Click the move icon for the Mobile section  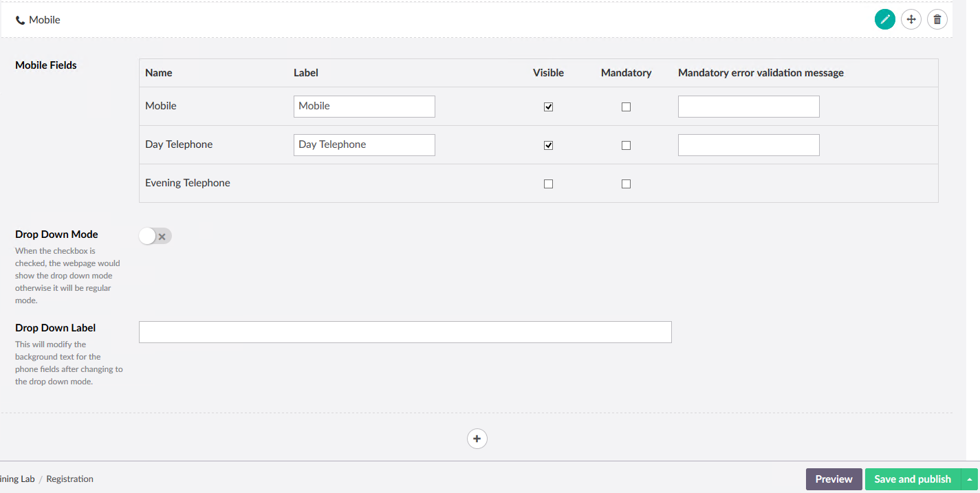(x=911, y=19)
